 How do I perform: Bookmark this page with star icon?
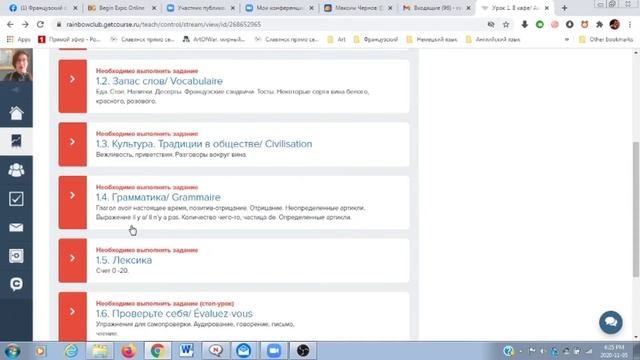click(506, 24)
